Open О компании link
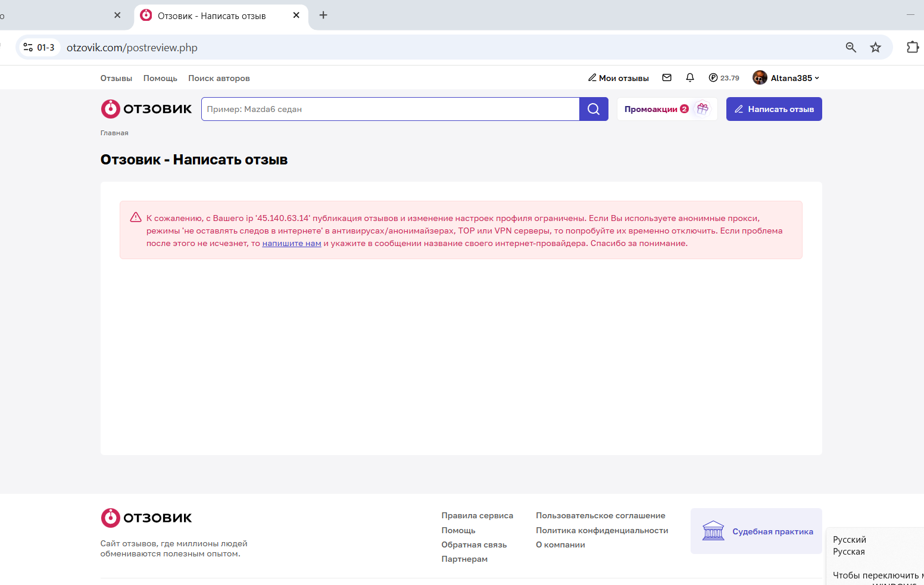This screenshot has width=924, height=585. (x=560, y=544)
